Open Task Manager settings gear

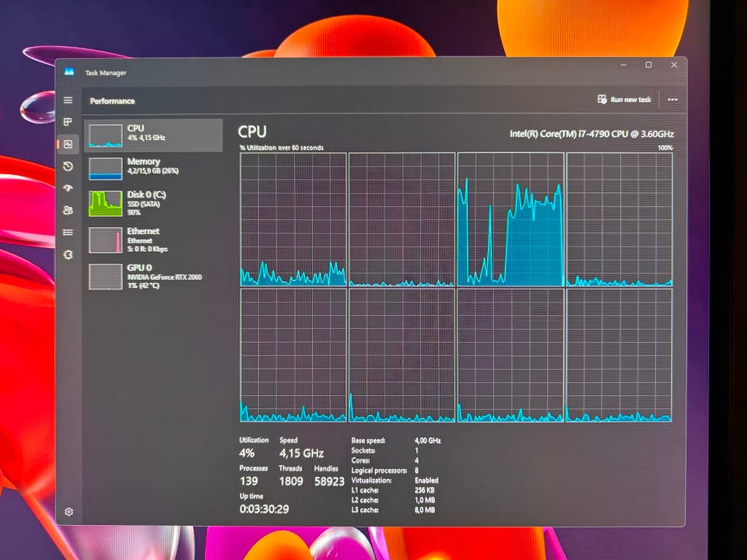68,512
